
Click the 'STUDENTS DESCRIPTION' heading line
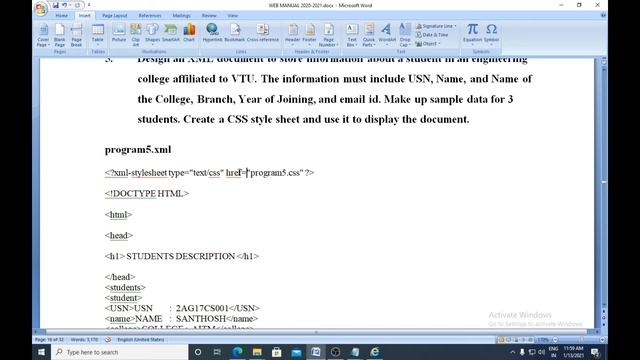pos(182,256)
